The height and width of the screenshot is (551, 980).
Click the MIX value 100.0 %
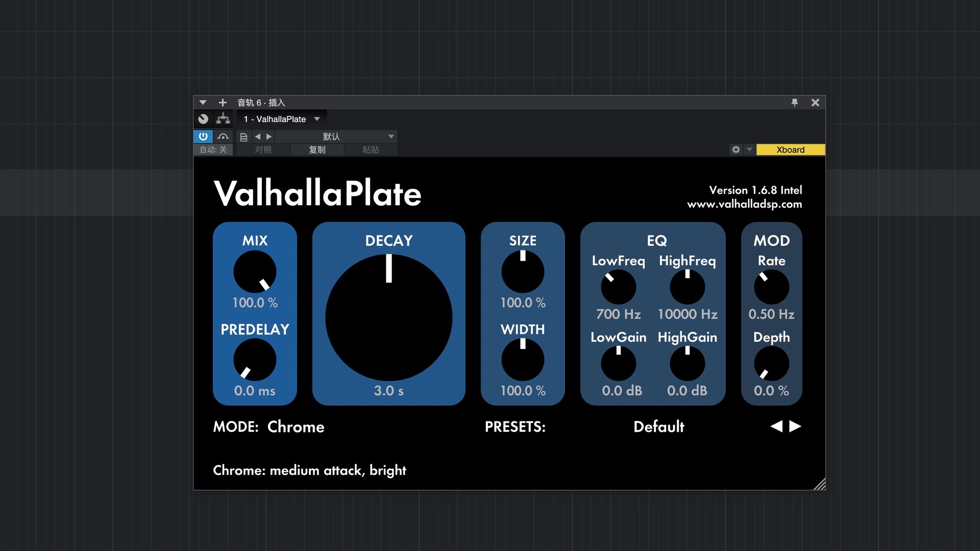[255, 303]
